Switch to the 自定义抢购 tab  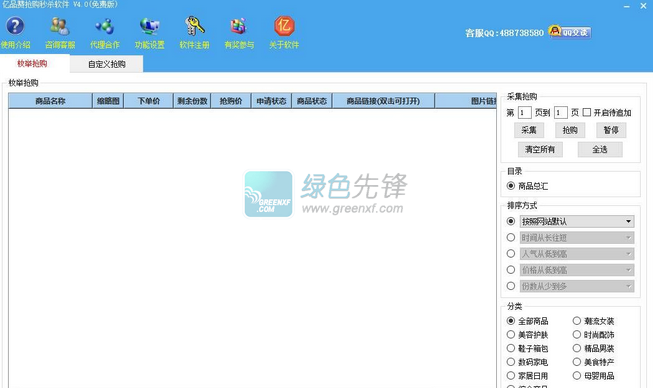(107, 64)
